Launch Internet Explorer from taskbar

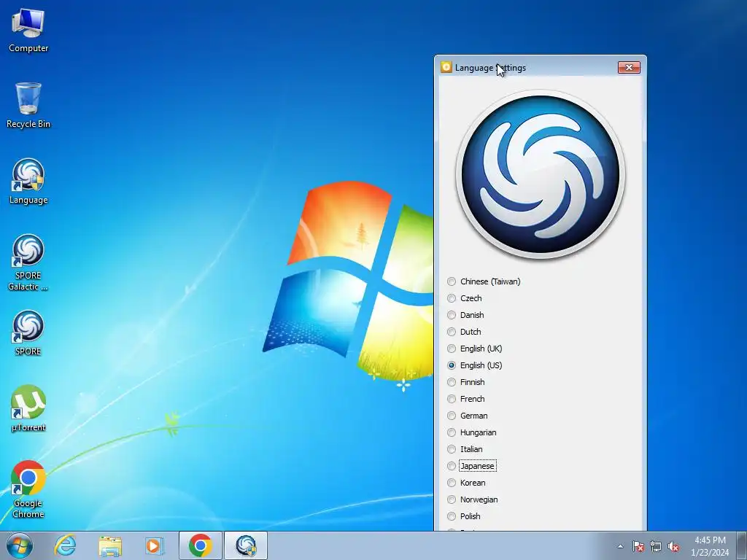(65, 545)
